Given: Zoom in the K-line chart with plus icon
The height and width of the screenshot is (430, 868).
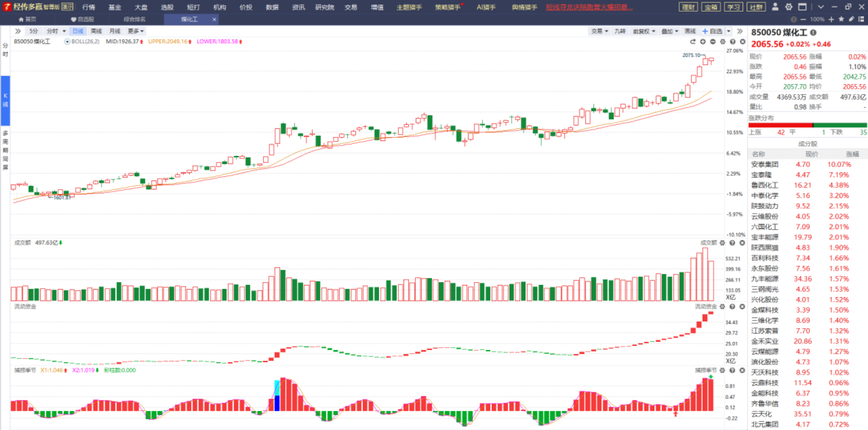Looking at the screenshot, I should [x=703, y=42].
